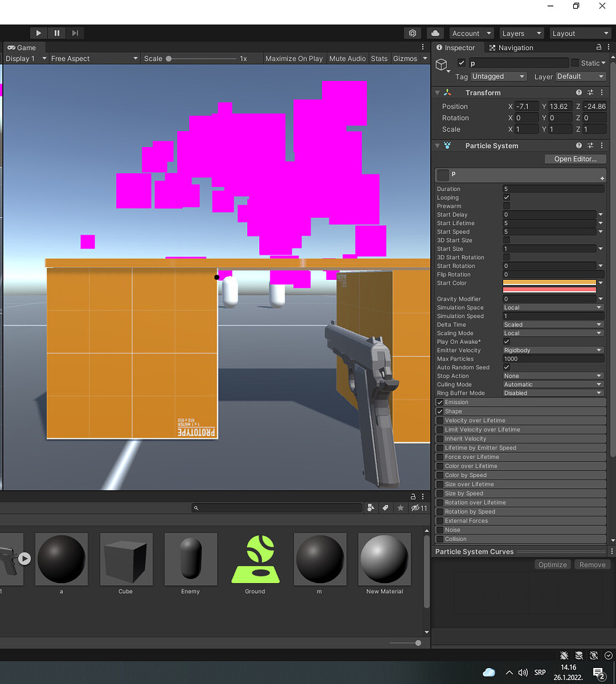The image size is (616, 684).
Task: Open the Start Color gradient swatch
Action: (549, 283)
